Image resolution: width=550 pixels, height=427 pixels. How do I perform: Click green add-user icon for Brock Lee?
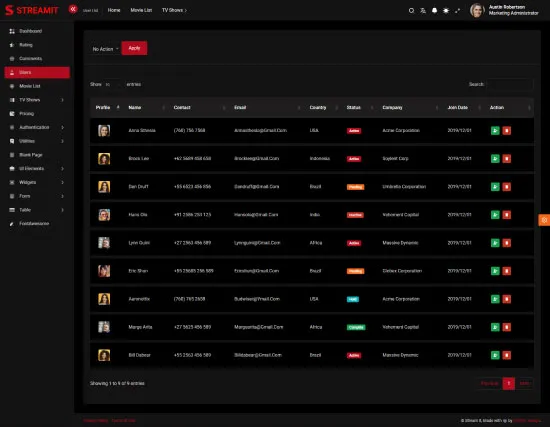click(x=495, y=159)
